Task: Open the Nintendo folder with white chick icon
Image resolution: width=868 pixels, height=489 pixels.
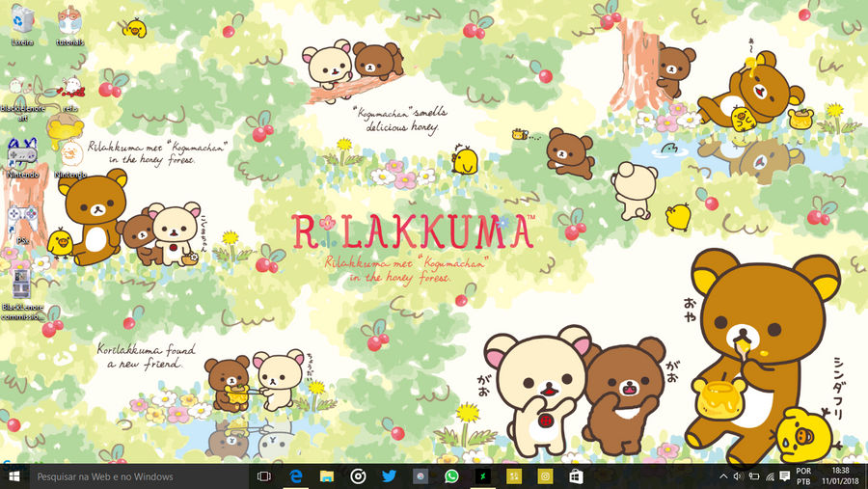Action: pyautogui.click(x=70, y=158)
